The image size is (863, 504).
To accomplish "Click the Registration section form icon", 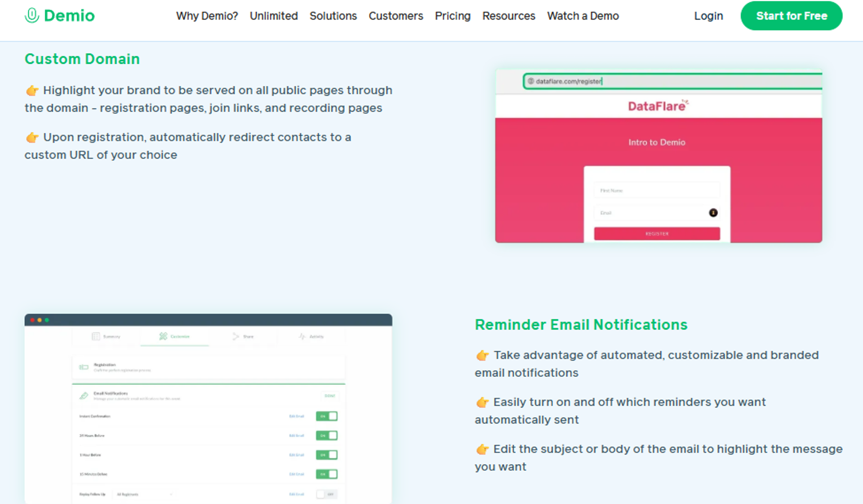I will 84,367.
